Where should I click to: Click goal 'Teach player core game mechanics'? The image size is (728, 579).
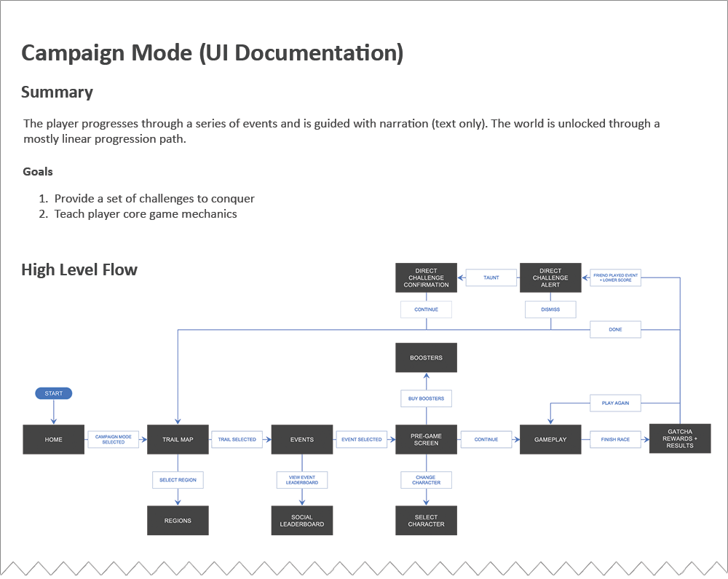[146, 214]
